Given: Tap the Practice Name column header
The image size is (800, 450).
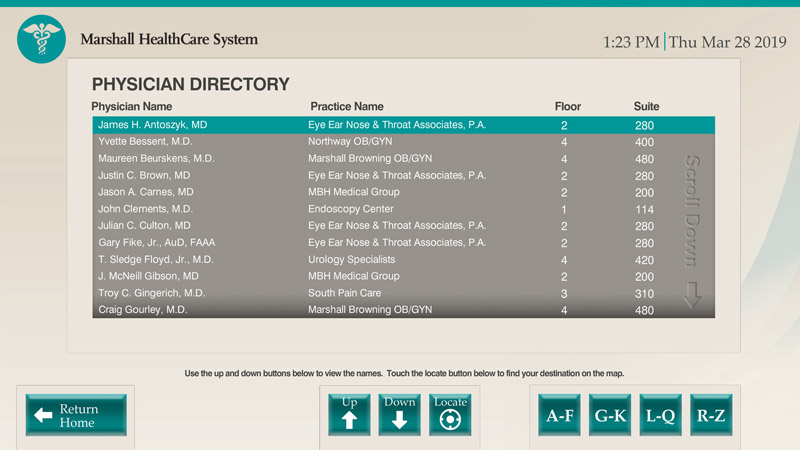Looking at the screenshot, I should click(347, 107).
